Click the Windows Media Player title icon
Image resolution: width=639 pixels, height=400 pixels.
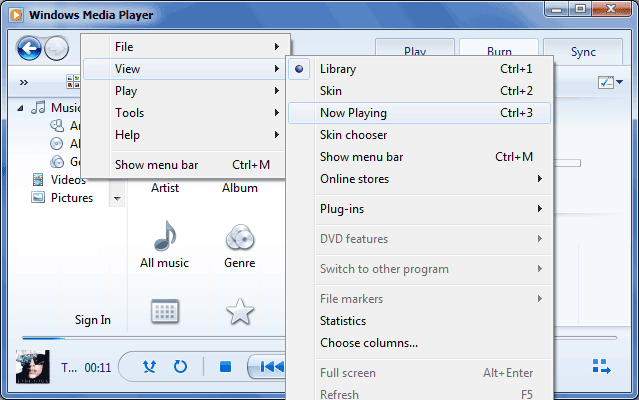click(16, 15)
